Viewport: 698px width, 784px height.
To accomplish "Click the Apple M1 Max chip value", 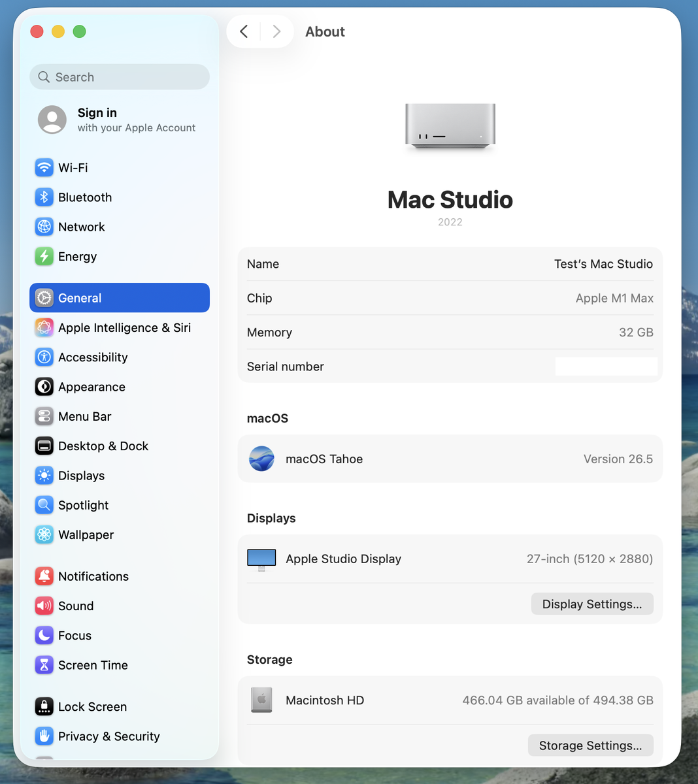I will point(614,298).
